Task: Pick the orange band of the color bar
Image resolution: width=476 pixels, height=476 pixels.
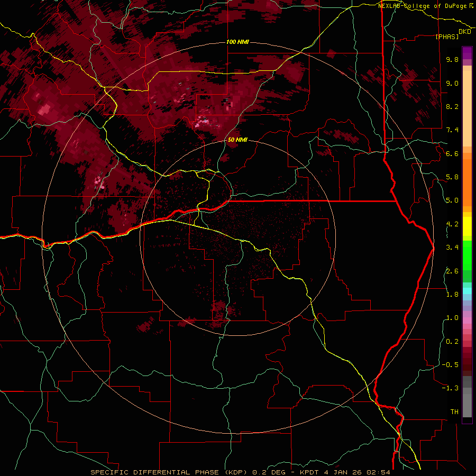Action: 467,182
